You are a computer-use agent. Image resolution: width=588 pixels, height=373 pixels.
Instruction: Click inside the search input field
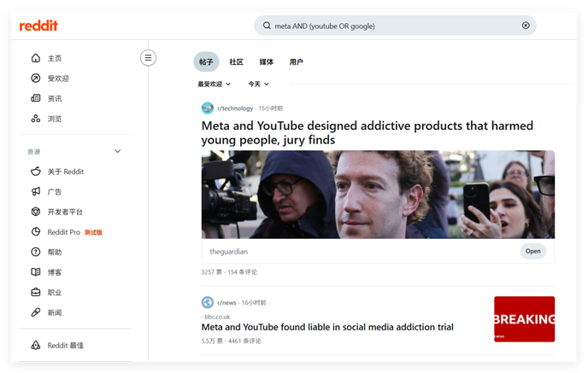point(393,26)
